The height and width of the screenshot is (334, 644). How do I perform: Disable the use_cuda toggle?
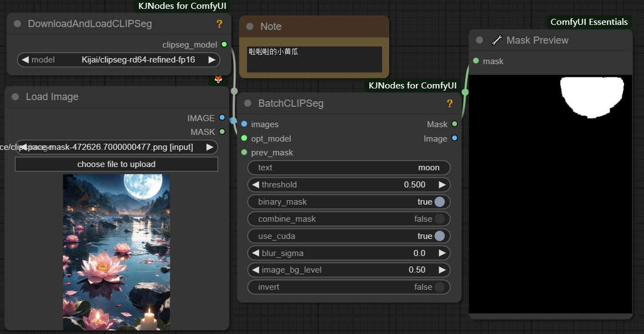pyautogui.click(x=439, y=236)
